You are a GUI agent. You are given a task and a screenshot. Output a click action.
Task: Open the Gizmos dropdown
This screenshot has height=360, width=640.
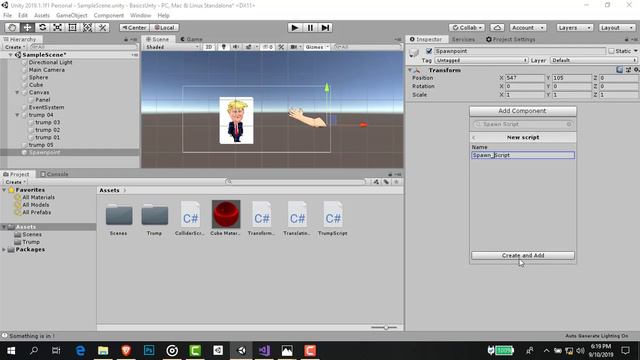click(x=317, y=47)
